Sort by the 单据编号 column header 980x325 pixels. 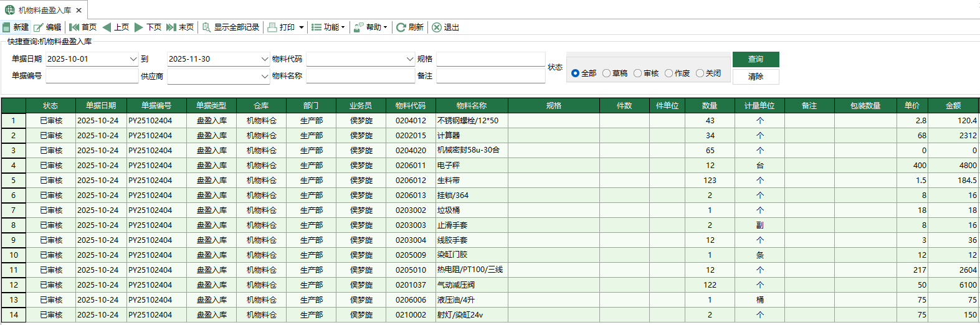point(156,106)
